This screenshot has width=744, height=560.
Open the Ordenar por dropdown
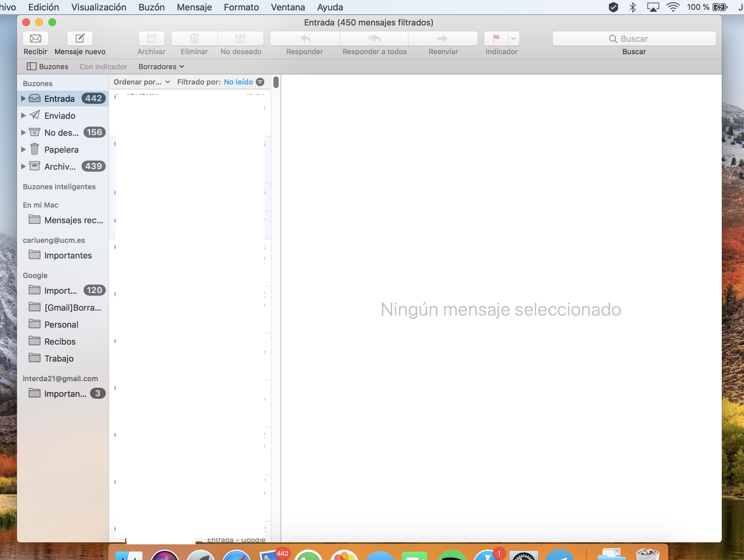142,82
